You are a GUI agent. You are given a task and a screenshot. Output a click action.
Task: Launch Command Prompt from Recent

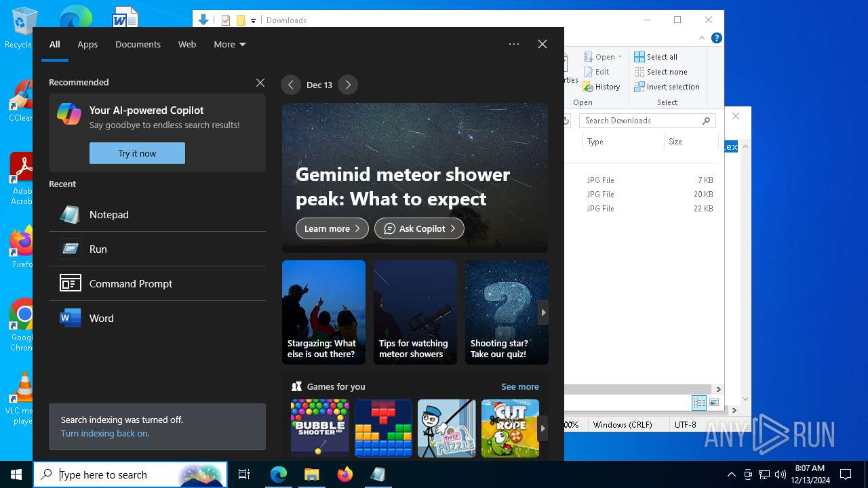coord(157,283)
